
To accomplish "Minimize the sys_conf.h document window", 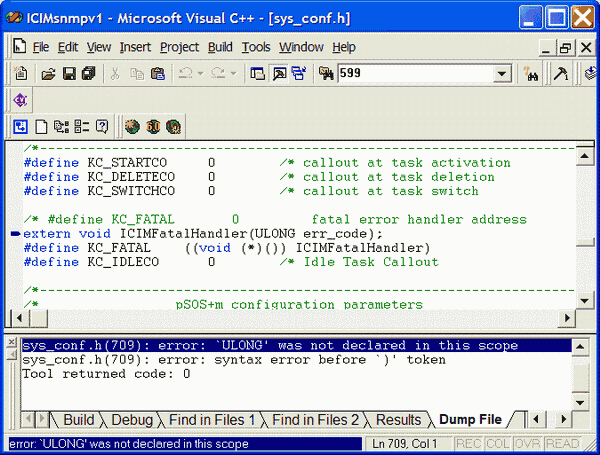I will click(546, 48).
